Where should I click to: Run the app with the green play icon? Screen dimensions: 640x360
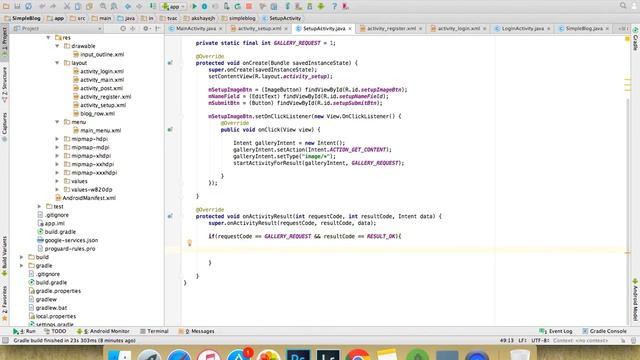[194, 6]
